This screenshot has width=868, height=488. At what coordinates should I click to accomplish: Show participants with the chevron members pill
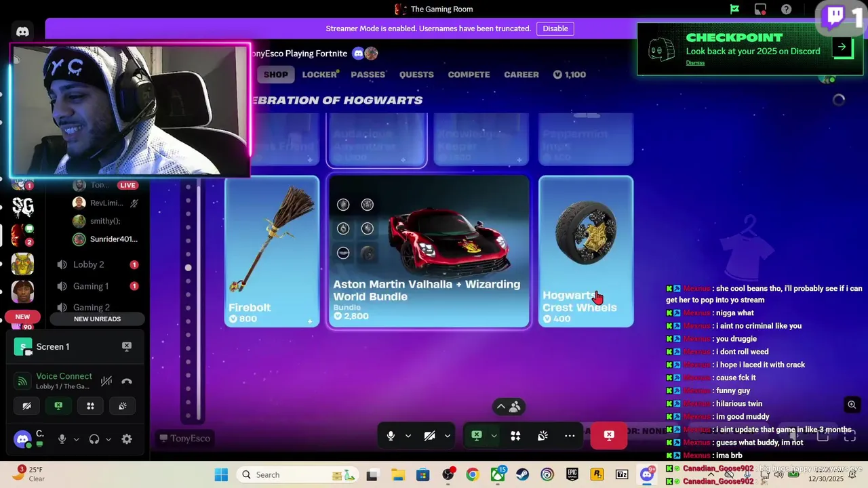point(508,407)
